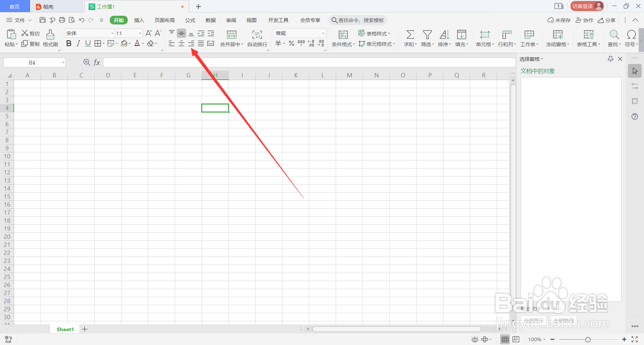Click the zoom slider handle
This screenshot has width=644, height=345.
(x=588, y=340)
